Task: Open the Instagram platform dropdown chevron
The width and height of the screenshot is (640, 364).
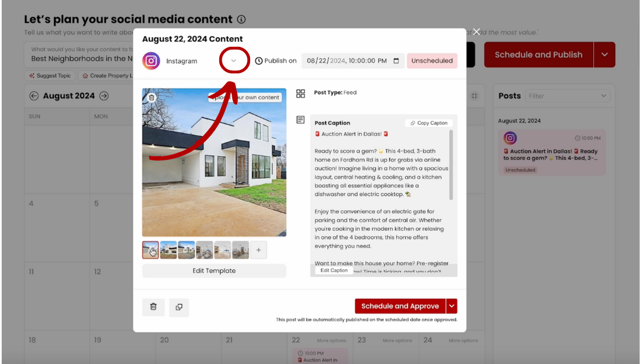Action: click(x=233, y=61)
